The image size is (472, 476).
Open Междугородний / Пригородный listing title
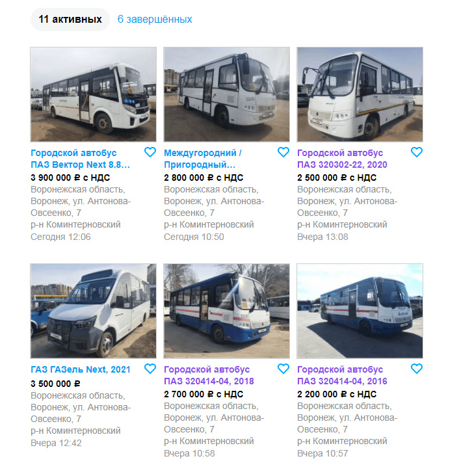(x=203, y=159)
